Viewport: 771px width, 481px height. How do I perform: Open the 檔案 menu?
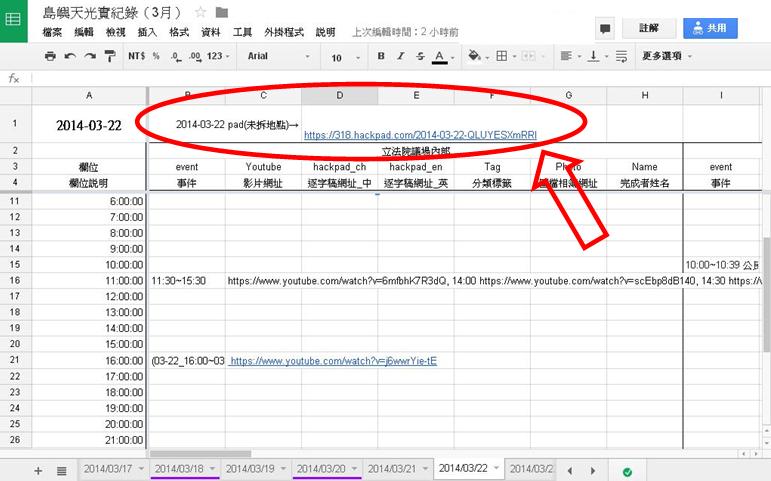(x=53, y=32)
